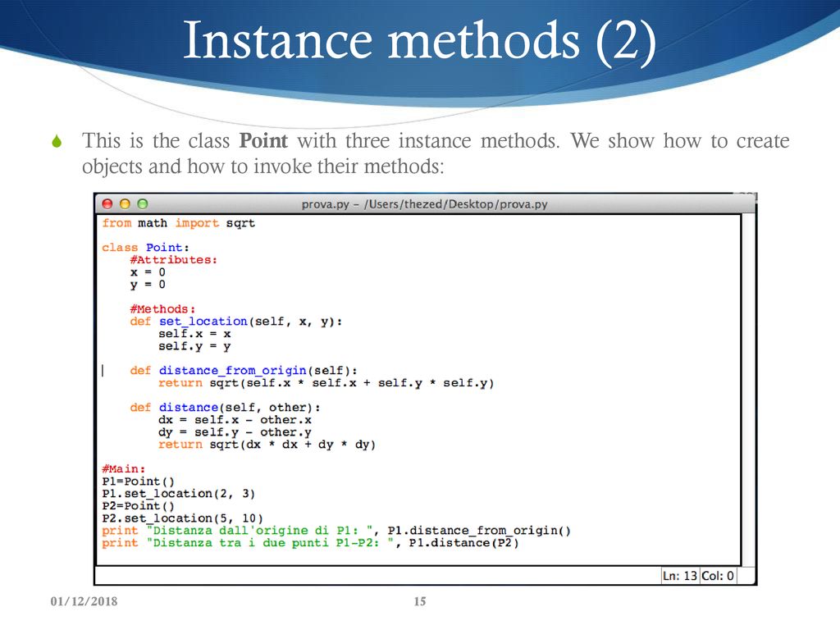Close the prova.py window with red button
Screen dimensions: 840x630
107,204
